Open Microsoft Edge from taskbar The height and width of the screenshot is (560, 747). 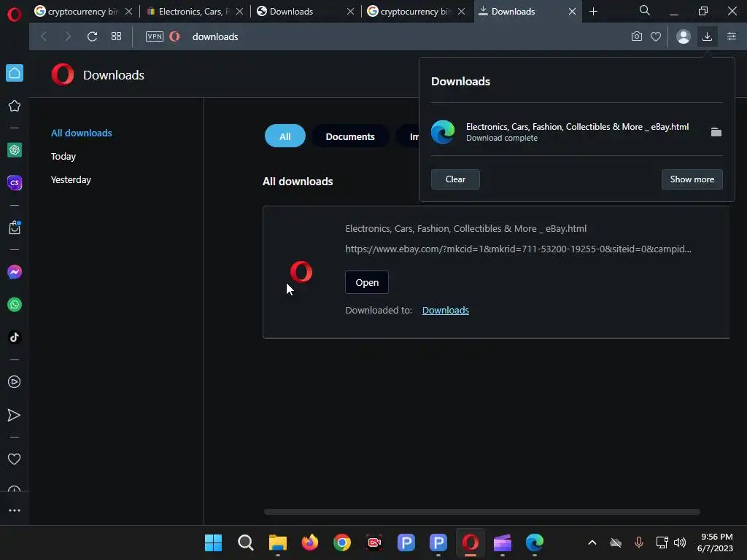535,542
